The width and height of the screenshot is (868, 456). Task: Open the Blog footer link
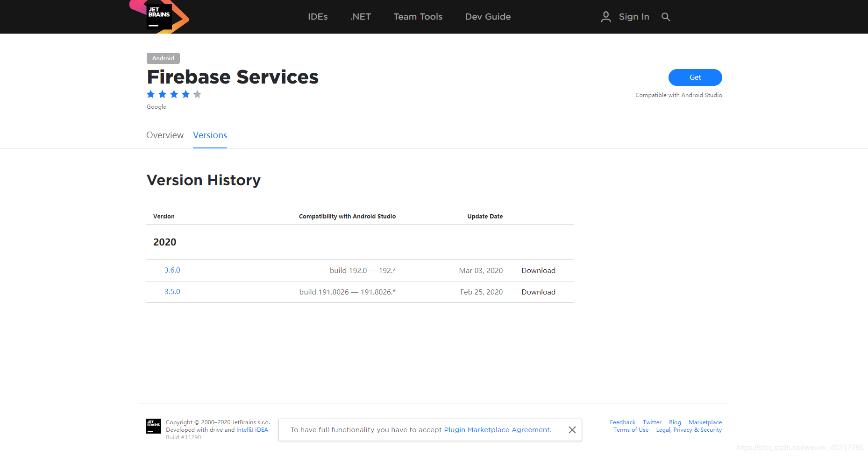coord(675,422)
